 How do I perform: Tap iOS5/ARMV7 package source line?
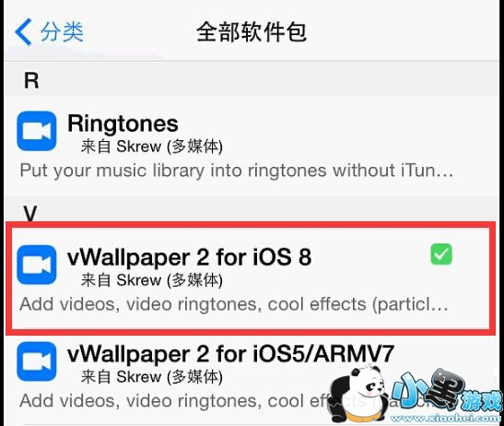152,376
